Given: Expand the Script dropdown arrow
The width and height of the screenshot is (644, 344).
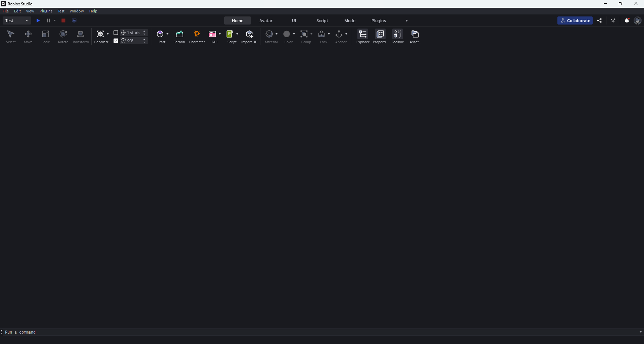Looking at the screenshot, I should click(x=237, y=34).
